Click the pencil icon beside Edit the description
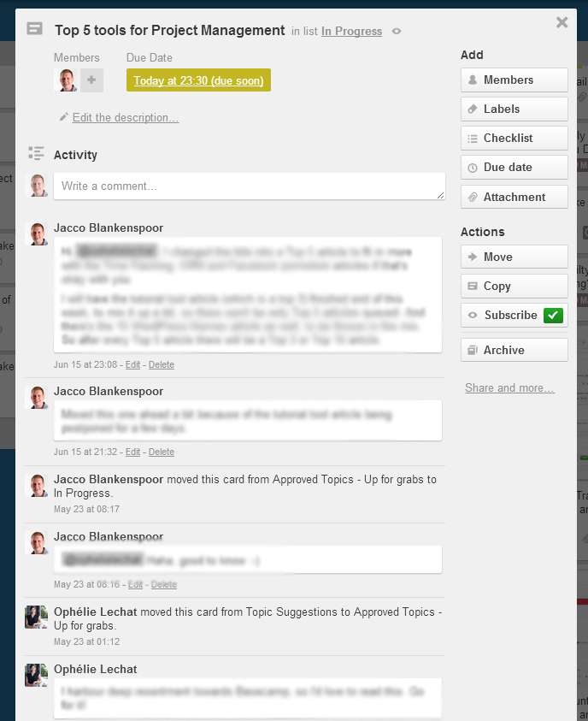Screen dimensions: 588x721 [x=64, y=117]
